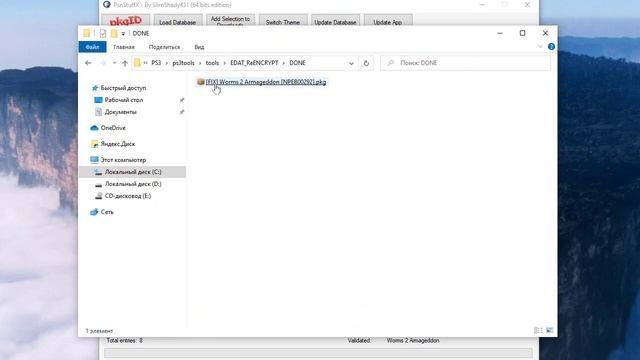The image size is (640, 360).
Task: Click the pkgID logo in PsnStuffX
Action: 126,20
